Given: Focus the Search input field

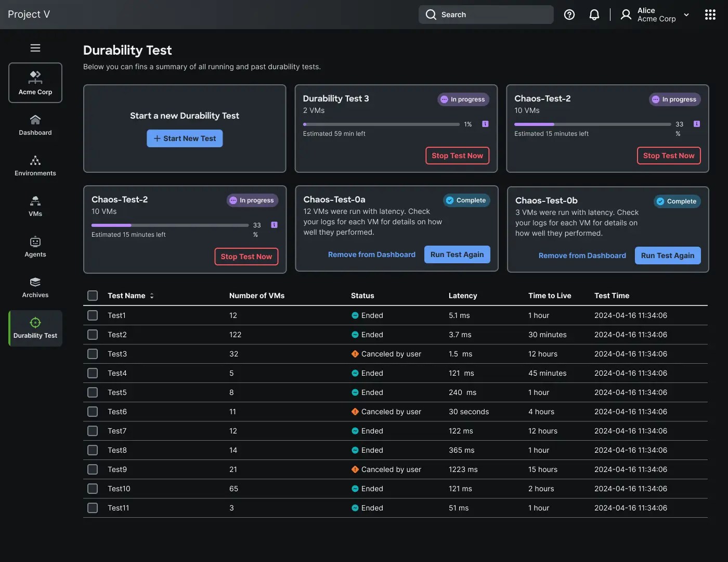Looking at the screenshot, I should click(x=486, y=15).
